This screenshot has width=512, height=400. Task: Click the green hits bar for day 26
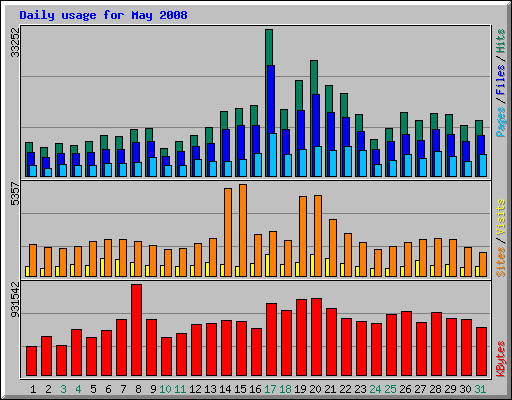pyautogui.click(x=404, y=123)
